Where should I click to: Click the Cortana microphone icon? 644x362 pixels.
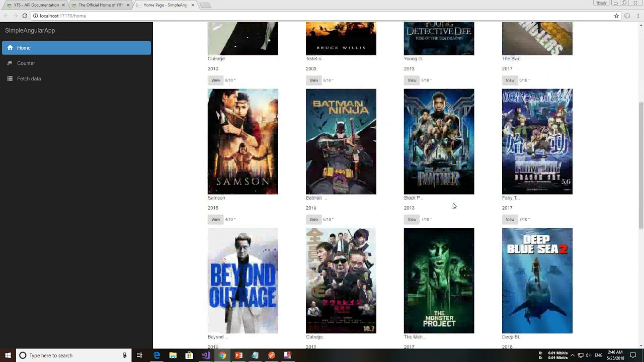(x=124, y=355)
